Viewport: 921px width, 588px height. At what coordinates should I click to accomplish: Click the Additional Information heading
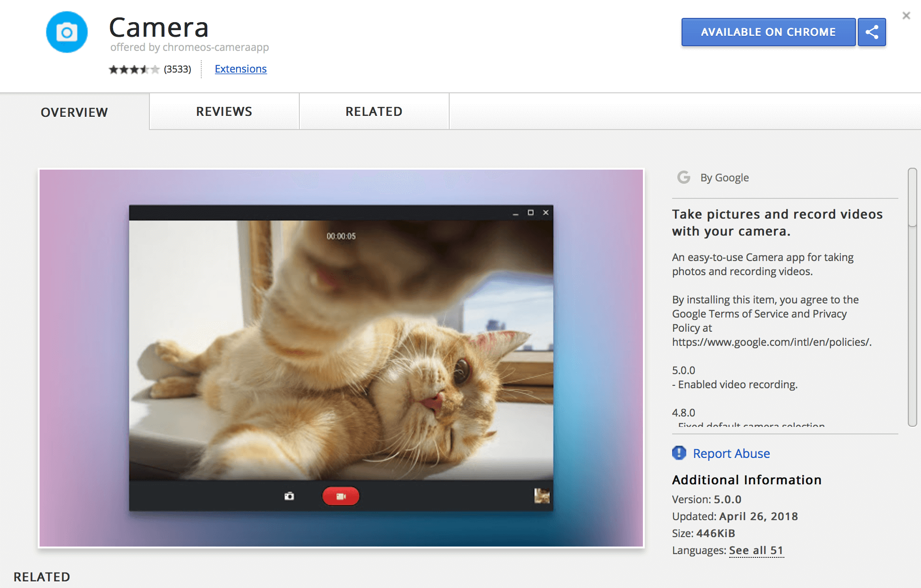coord(747,480)
